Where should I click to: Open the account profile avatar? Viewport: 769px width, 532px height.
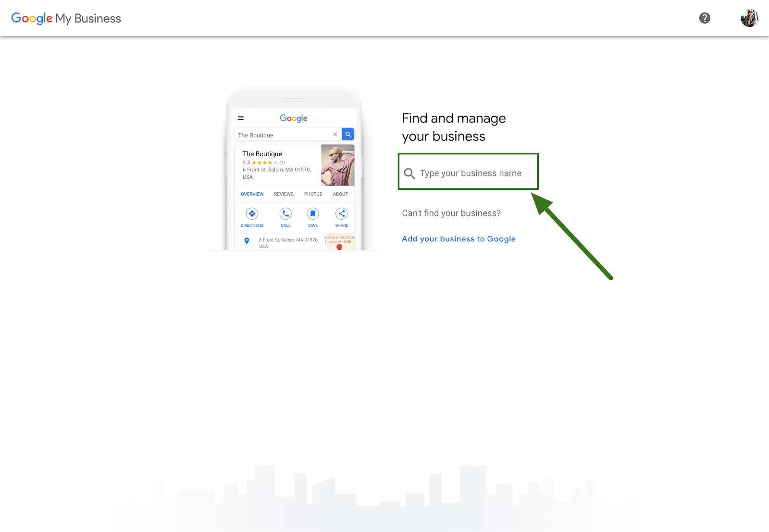[749, 18]
